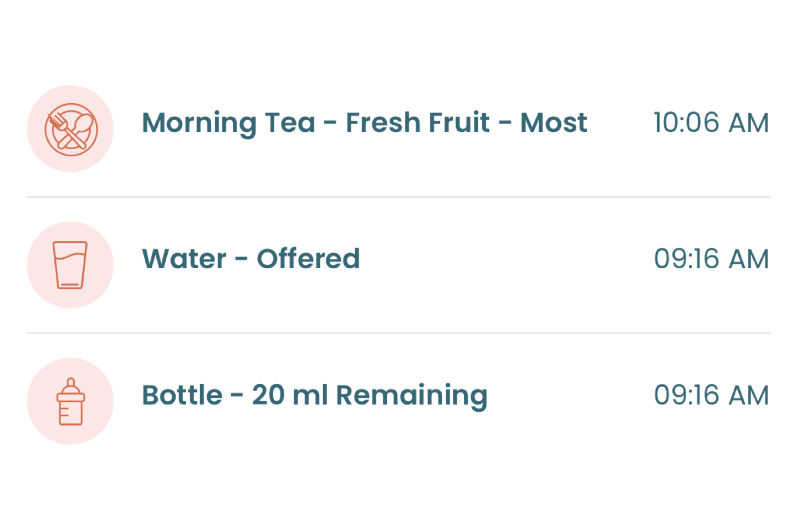Tap the baby bottle icon
Viewport: 798px width, 532px height.
click(x=70, y=401)
